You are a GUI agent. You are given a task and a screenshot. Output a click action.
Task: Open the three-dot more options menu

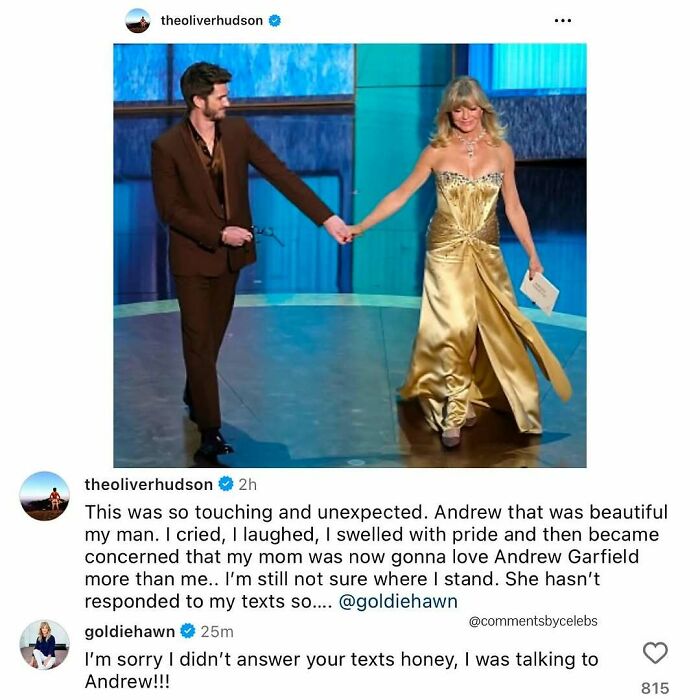[562, 21]
